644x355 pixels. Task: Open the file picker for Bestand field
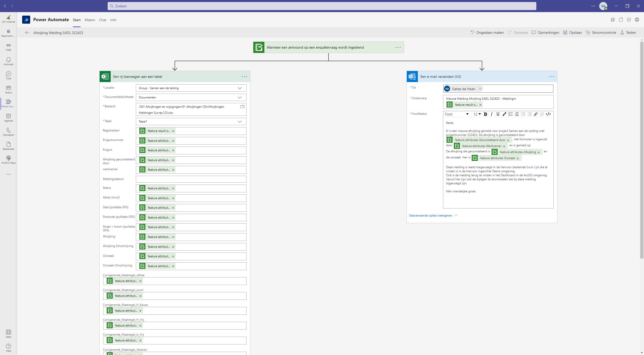[x=242, y=106]
